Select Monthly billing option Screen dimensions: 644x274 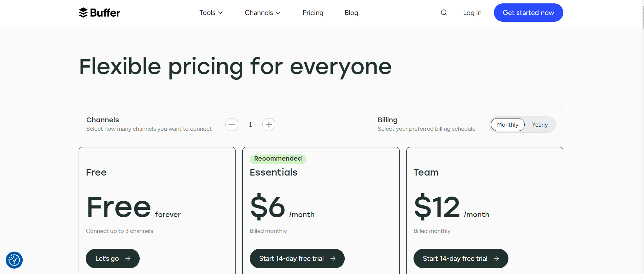[x=507, y=125]
